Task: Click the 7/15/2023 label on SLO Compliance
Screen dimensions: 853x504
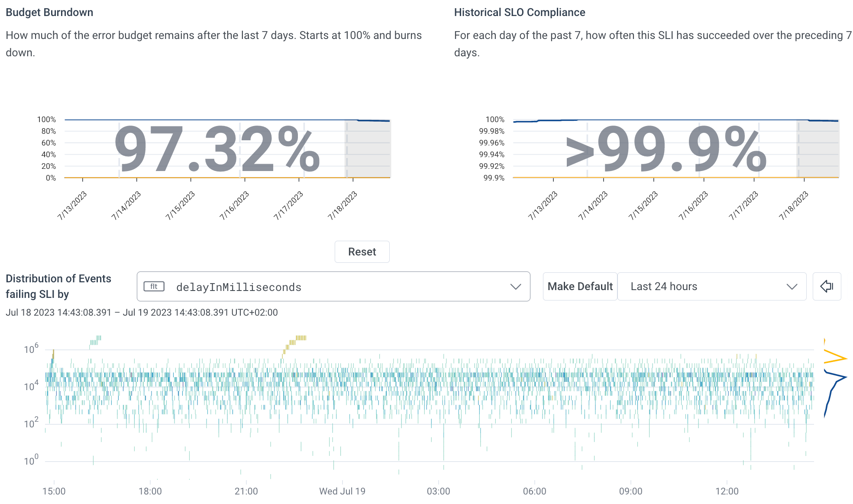Action: click(x=643, y=205)
